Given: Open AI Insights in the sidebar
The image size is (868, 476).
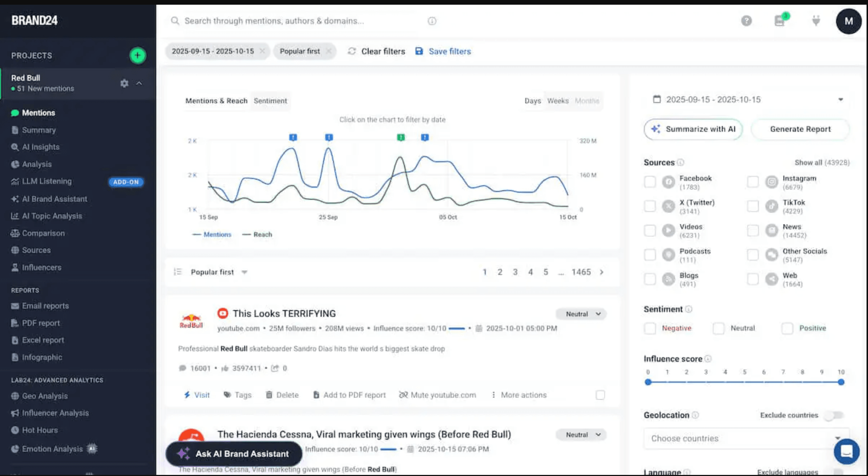Looking at the screenshot, I should (x=40, y=147).
